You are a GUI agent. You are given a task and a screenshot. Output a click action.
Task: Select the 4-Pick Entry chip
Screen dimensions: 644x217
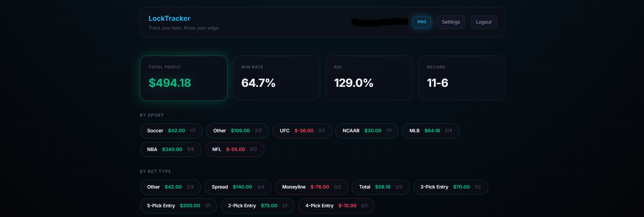tap(336, 206)
